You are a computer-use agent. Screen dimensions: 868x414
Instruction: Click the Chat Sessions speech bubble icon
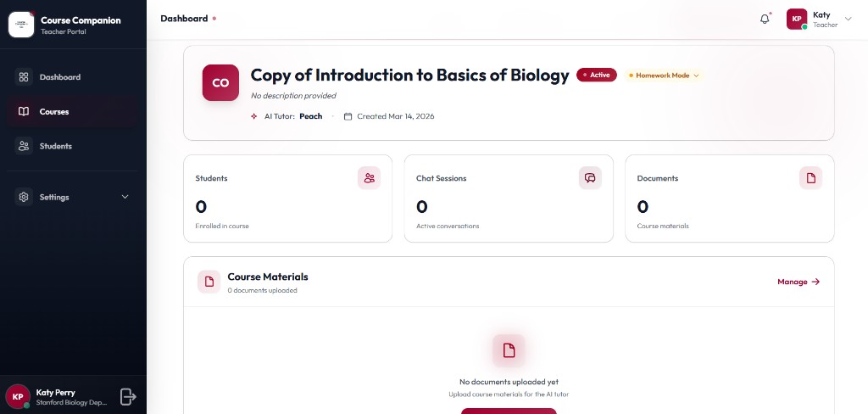point(590,178)
